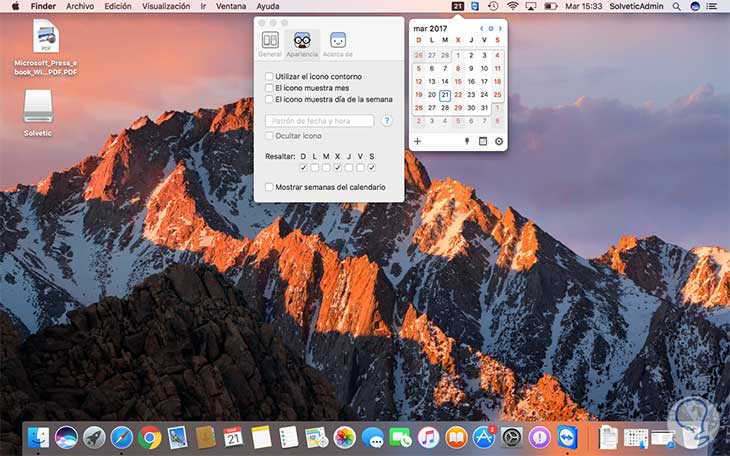Select day 21 in the calendar

coord(444,95)
